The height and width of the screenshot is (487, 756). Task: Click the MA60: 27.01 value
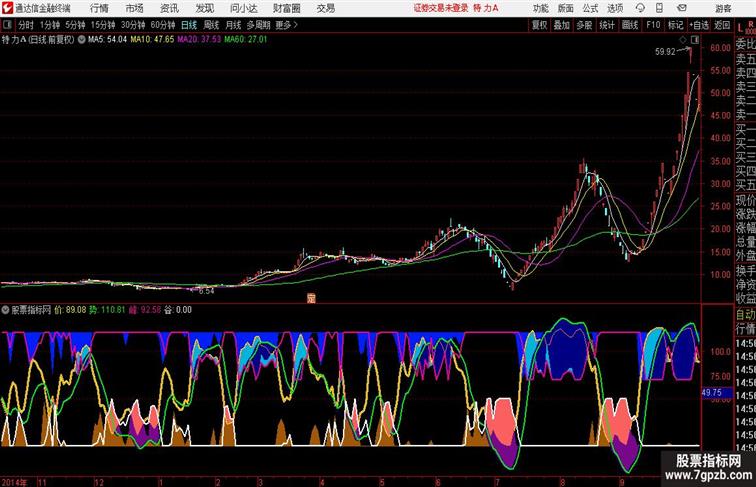[245, 40]
